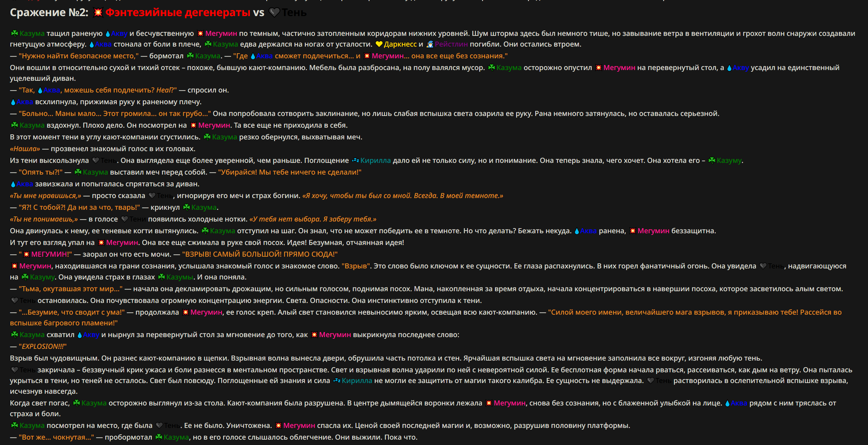The width and height of the screenshot is (868, 445).
Task: Click the yellow name 'Даркнесс'
Action: click(400, 45)
